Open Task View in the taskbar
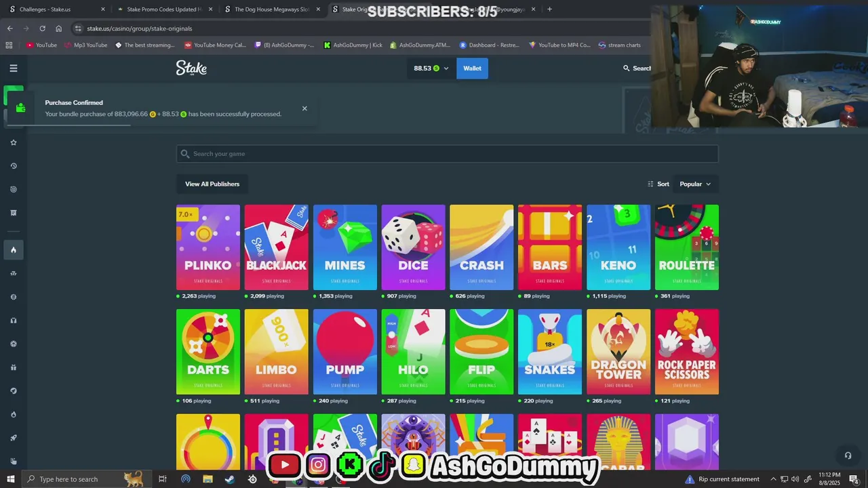 [x=163, y=479]
